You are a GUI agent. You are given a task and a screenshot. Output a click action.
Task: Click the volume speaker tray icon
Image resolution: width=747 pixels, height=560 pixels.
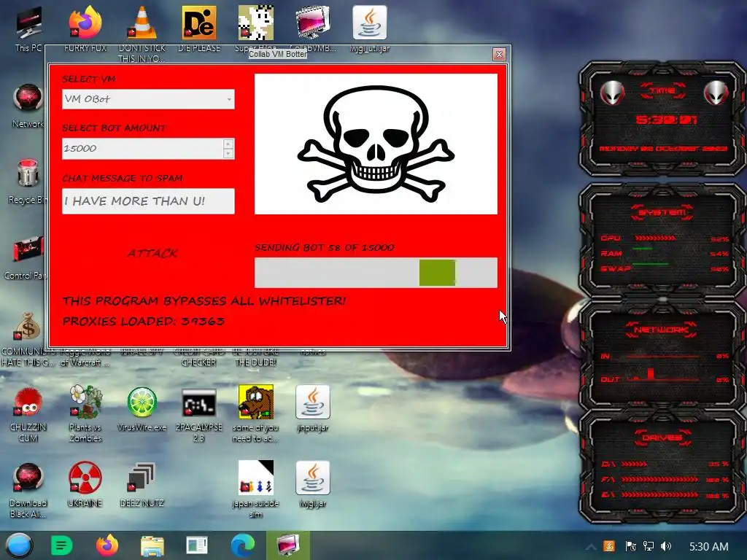click(x=666, y=546)
